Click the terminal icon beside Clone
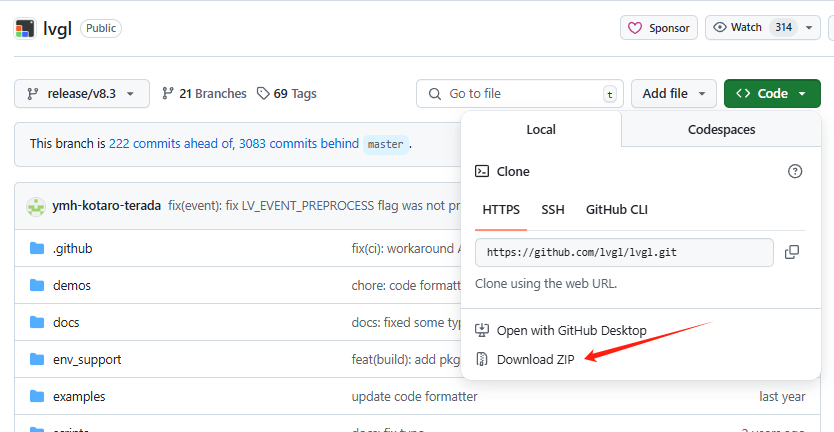 coord(482,171)
